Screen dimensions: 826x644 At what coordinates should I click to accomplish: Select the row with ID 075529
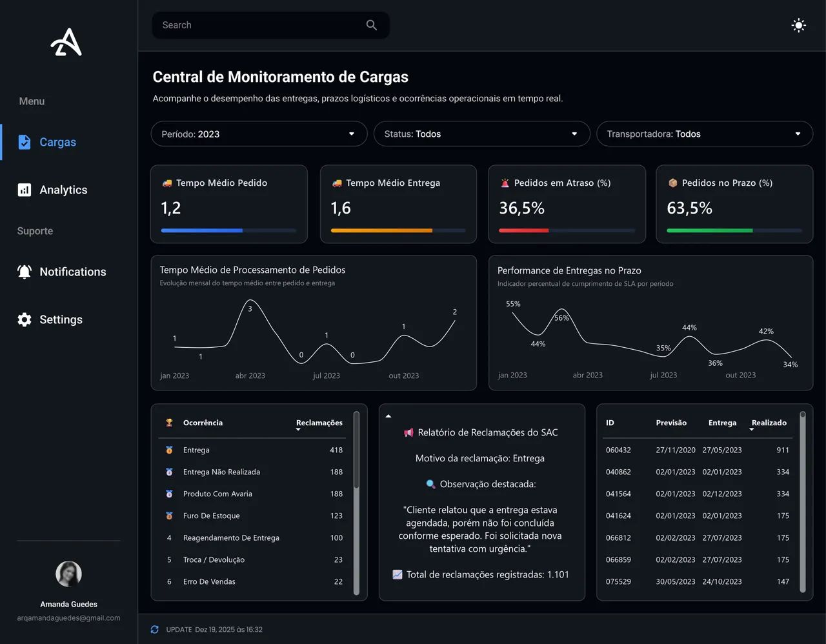(698, 581)
